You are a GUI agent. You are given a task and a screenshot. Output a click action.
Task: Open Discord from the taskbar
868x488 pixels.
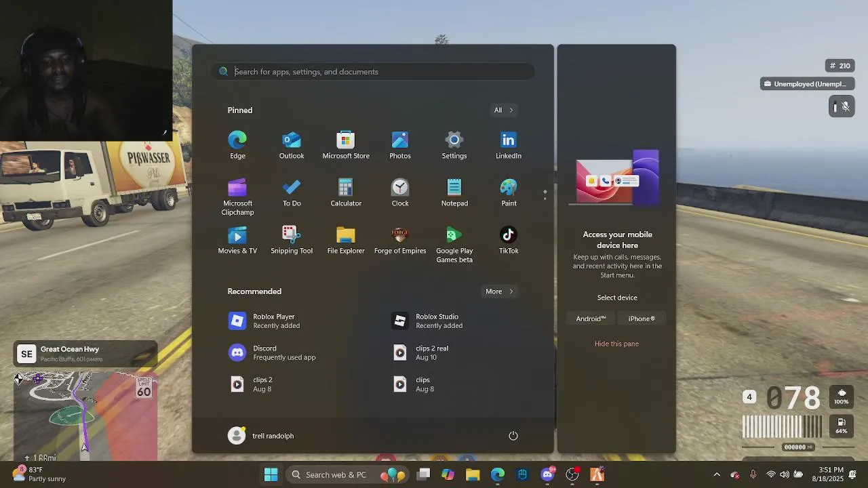pos(547,474)
